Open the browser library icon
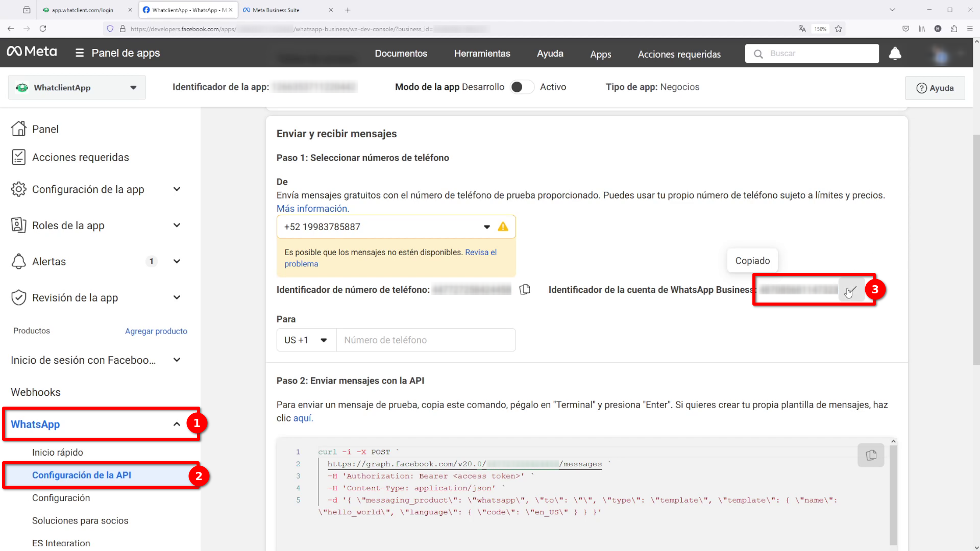This screenshot has height=551, width=980. pyautogui.click(x=922, y=29)
